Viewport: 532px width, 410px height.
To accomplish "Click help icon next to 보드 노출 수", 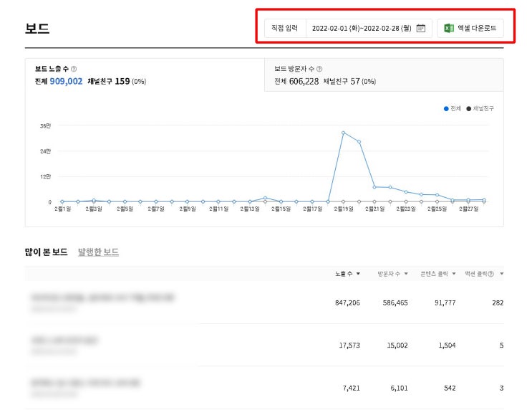I will pyautogui.click(x=74, y=69).
